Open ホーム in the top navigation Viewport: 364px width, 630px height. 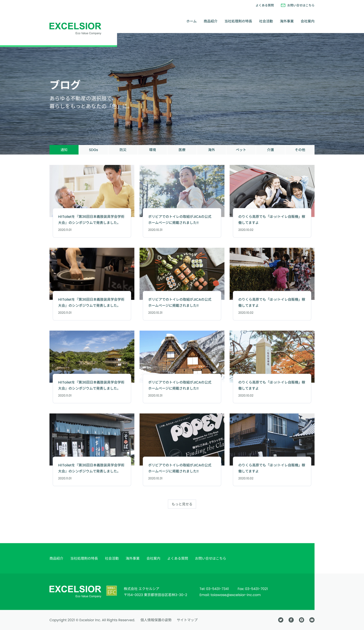click(191, 21)
